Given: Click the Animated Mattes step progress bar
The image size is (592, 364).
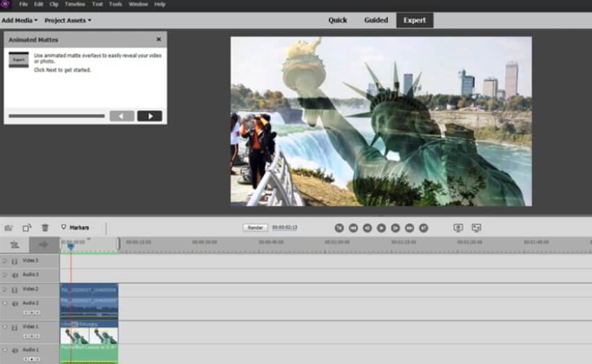Looking at the screenshot, I should (56, 116).
